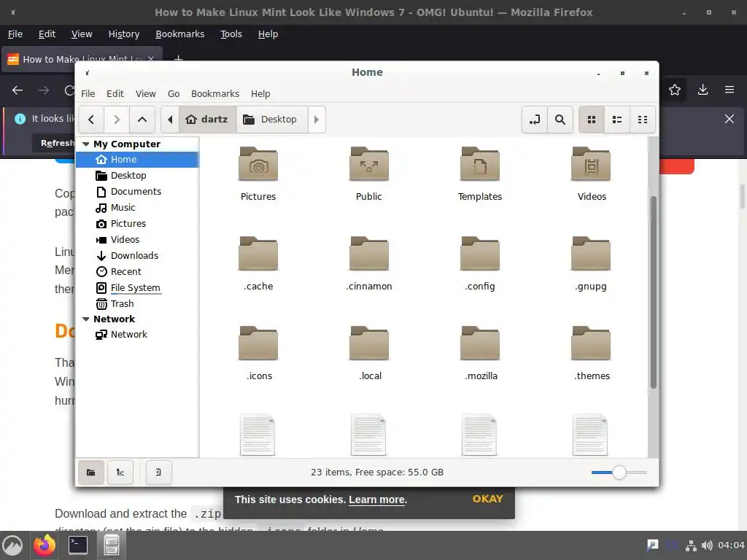Open Videos in sidebar
747x560 pixels.
coord(137,239)
